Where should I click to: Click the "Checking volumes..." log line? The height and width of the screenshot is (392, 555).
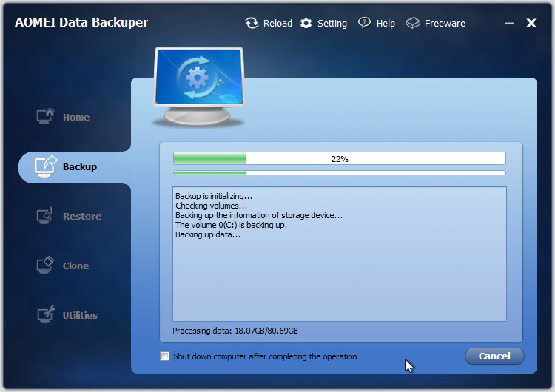pos(211,206)
